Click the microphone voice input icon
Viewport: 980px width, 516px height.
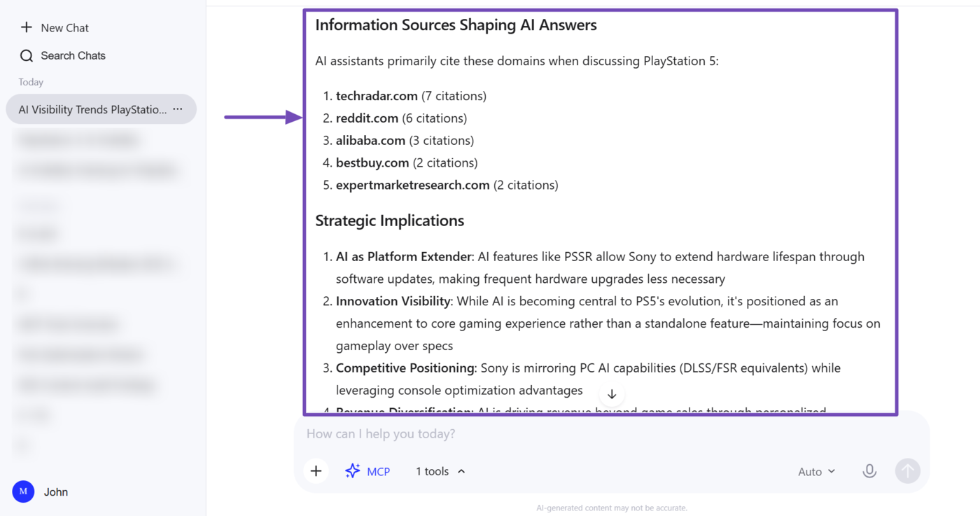(869, 471)
